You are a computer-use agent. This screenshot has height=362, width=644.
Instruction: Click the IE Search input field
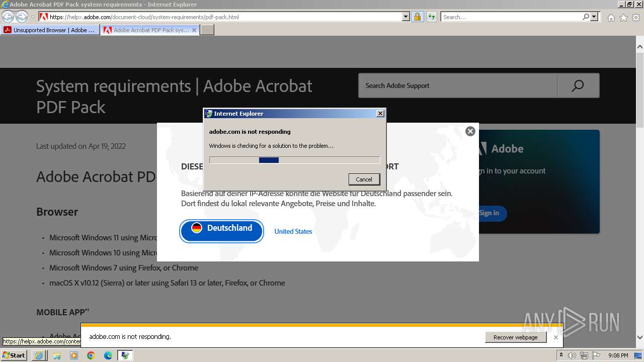[511, 17]
